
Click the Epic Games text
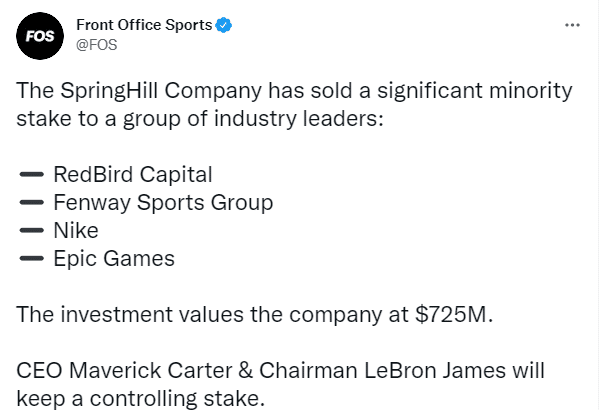[x=114, y=259]
